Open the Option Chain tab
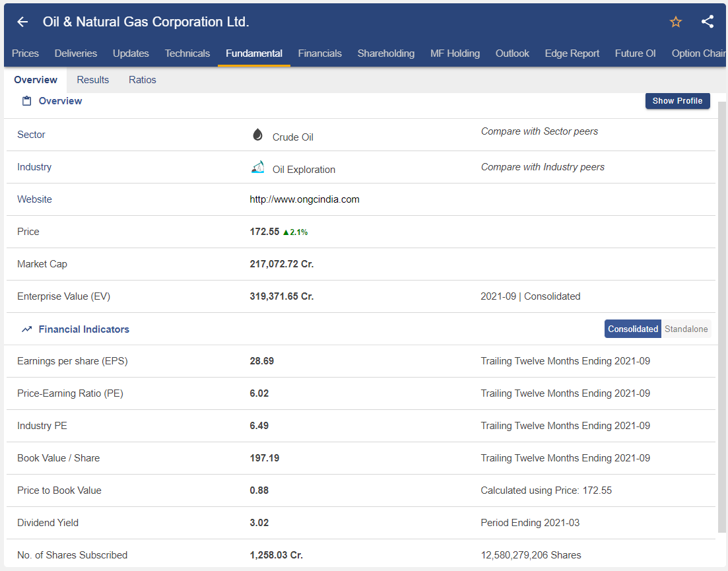This screenshot has width=728, height=571. coord(698,53)
